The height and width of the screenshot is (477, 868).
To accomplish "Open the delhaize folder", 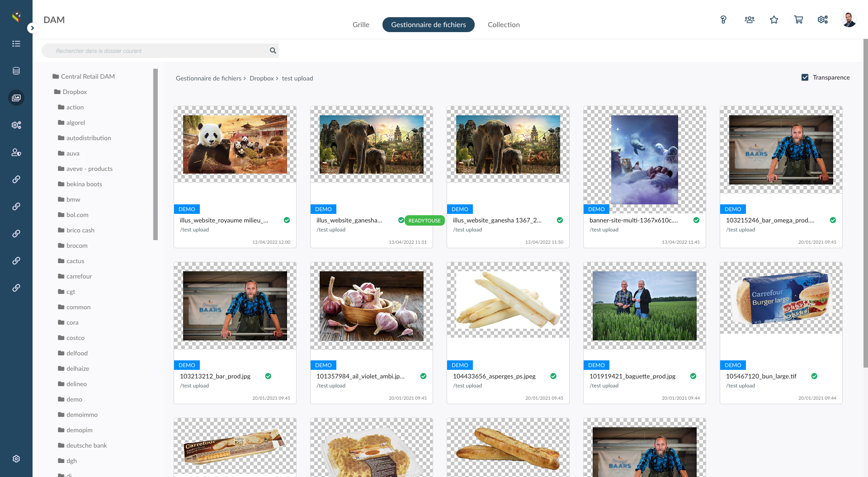I will click(74, 368).
